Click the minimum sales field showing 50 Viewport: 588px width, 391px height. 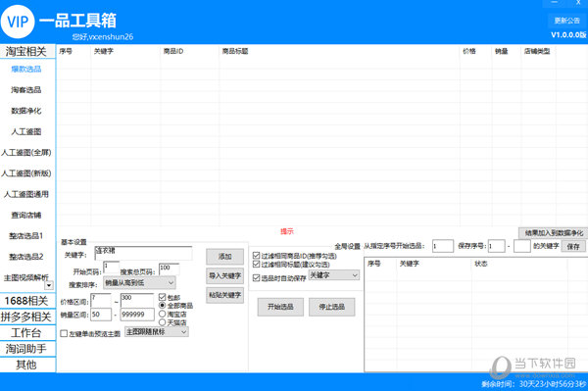(x=101, y=315)
